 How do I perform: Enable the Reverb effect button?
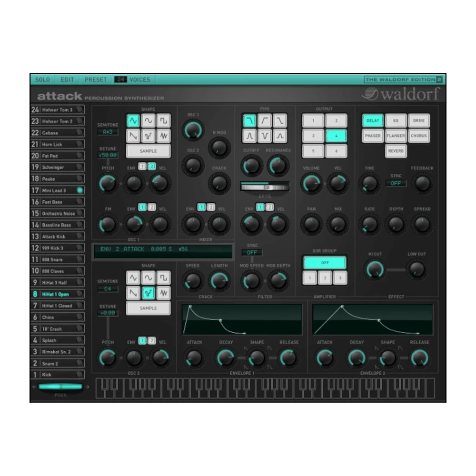(x=396, y=151)
